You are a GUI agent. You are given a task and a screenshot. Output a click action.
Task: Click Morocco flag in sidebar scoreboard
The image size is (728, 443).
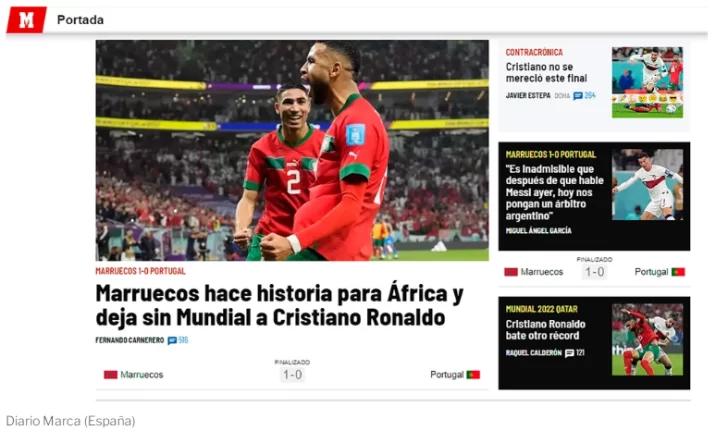[511, 272]
